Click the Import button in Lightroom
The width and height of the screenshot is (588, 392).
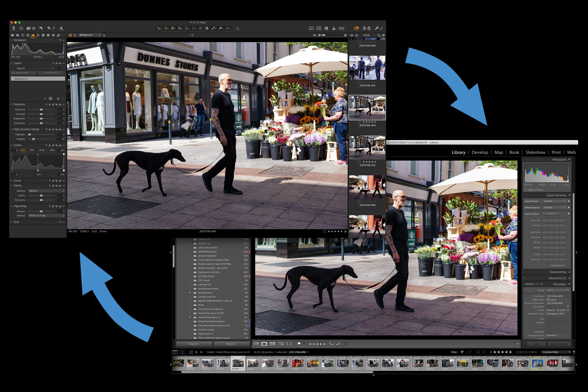[194, 344]
